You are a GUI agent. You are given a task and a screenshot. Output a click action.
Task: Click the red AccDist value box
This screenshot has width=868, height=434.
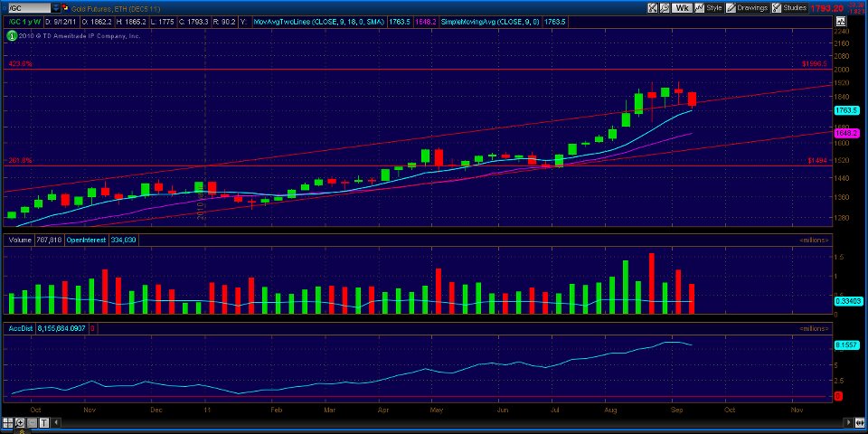[92, 328]
